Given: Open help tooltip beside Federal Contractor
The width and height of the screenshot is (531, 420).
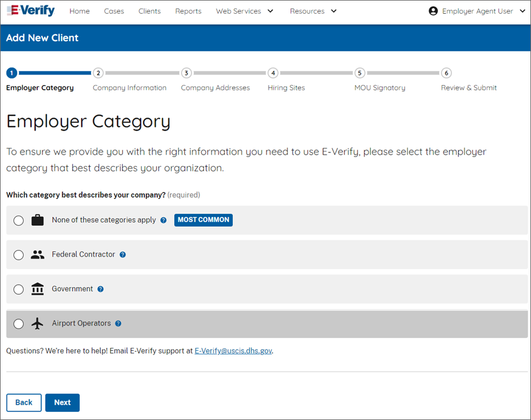Looking at the screenshot, I should pyautogui.click(x=123, y=255).
